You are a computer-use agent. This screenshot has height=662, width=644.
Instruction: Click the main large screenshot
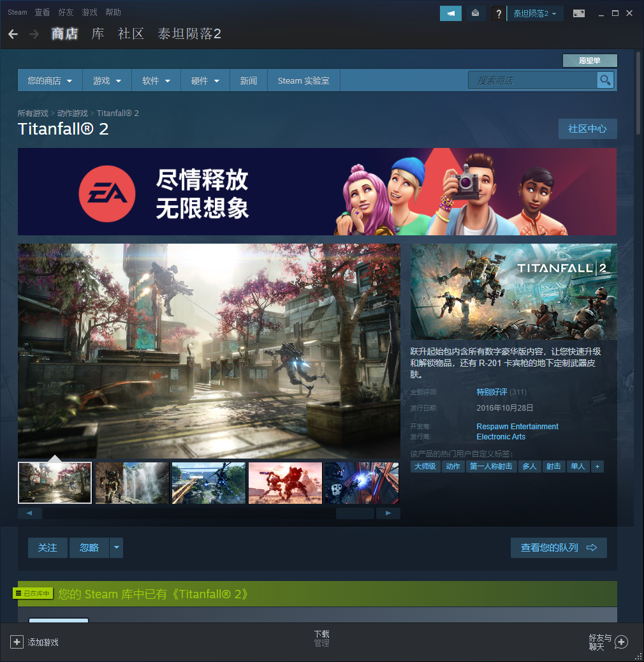209,351
